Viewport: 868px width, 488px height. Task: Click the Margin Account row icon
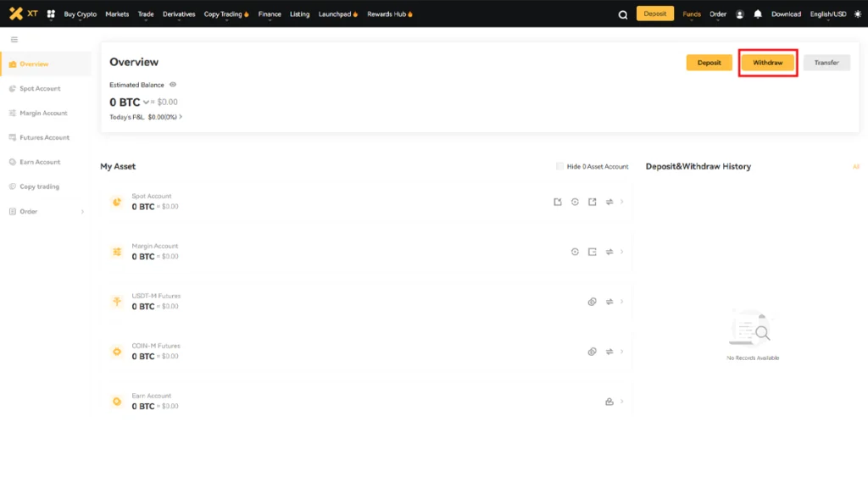(x=117, y=252)
